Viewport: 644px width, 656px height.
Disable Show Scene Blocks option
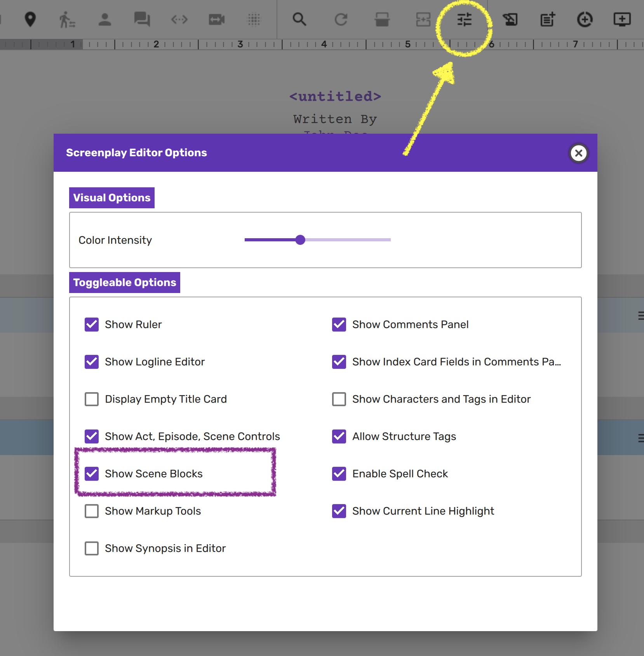click(92, 474)
